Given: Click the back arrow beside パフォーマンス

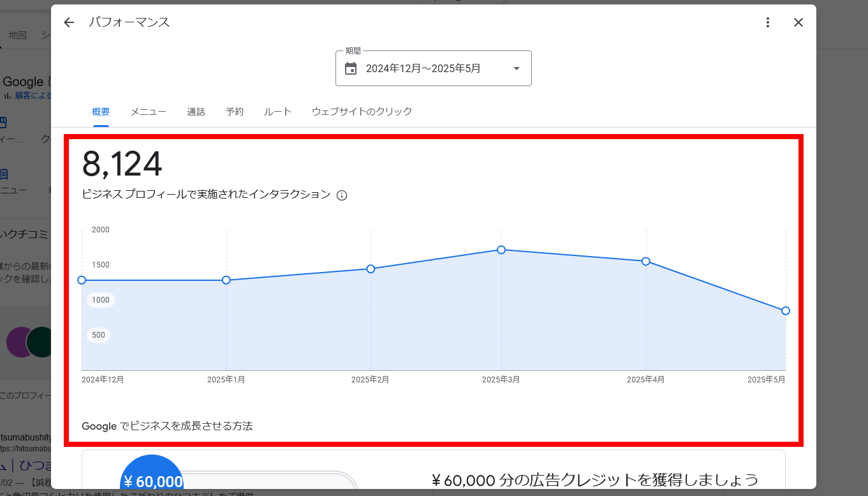Looking at the screenshot, I should (x=69, y=22).
